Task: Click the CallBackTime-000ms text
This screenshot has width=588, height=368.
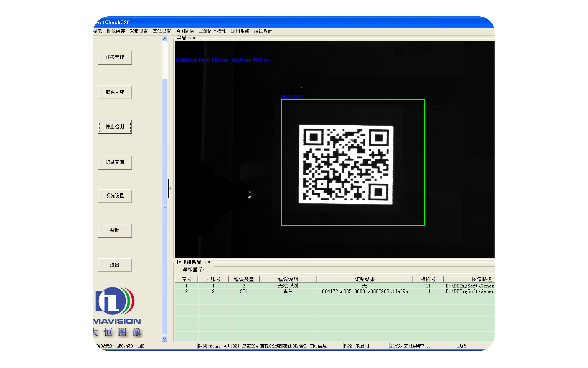Action: (202, 60)
